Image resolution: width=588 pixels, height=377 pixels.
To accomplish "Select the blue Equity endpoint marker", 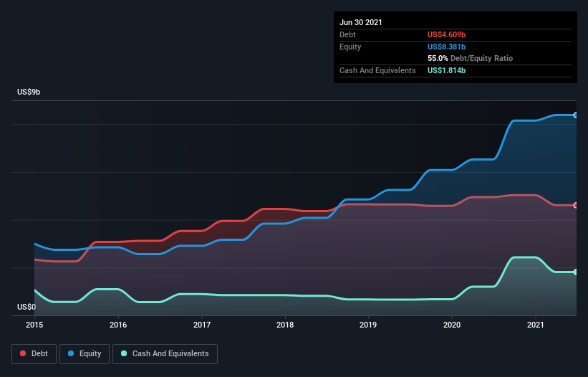I will click(x=576, y=115).
